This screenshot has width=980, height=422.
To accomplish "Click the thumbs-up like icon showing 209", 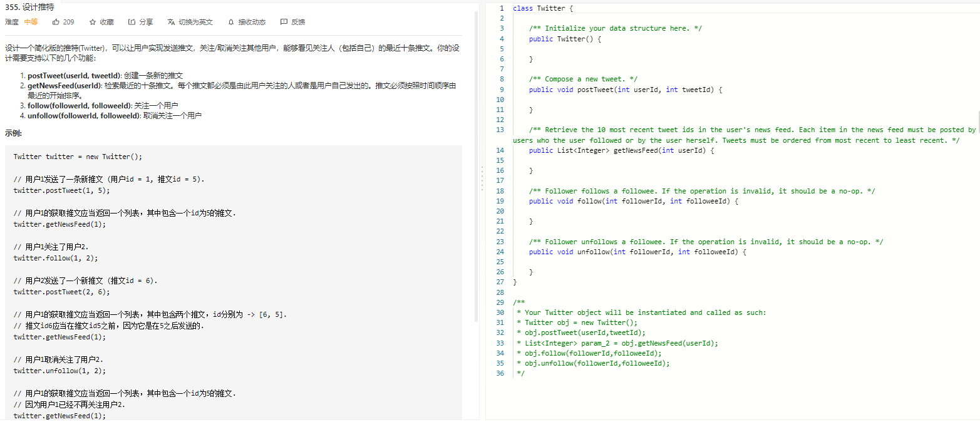I will click(x=56, y=22).
